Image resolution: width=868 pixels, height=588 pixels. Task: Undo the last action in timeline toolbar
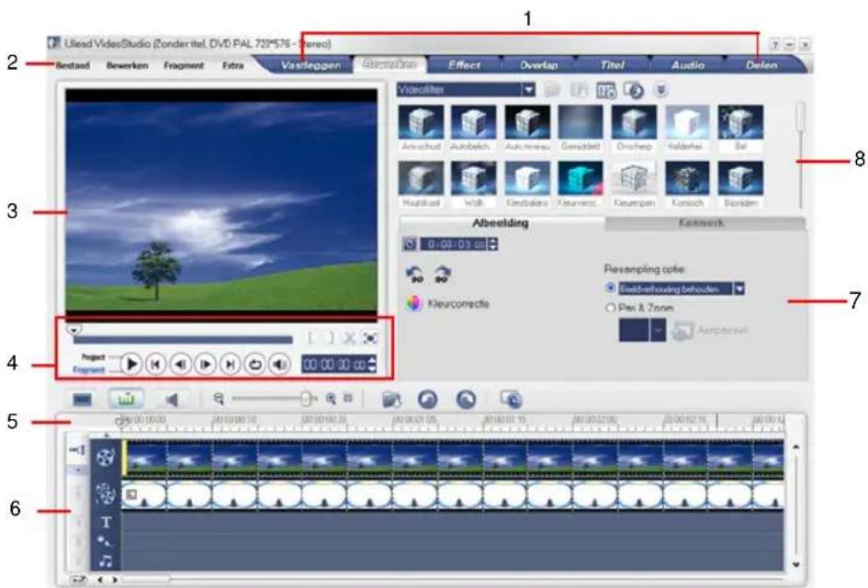[x=428, y=400]
